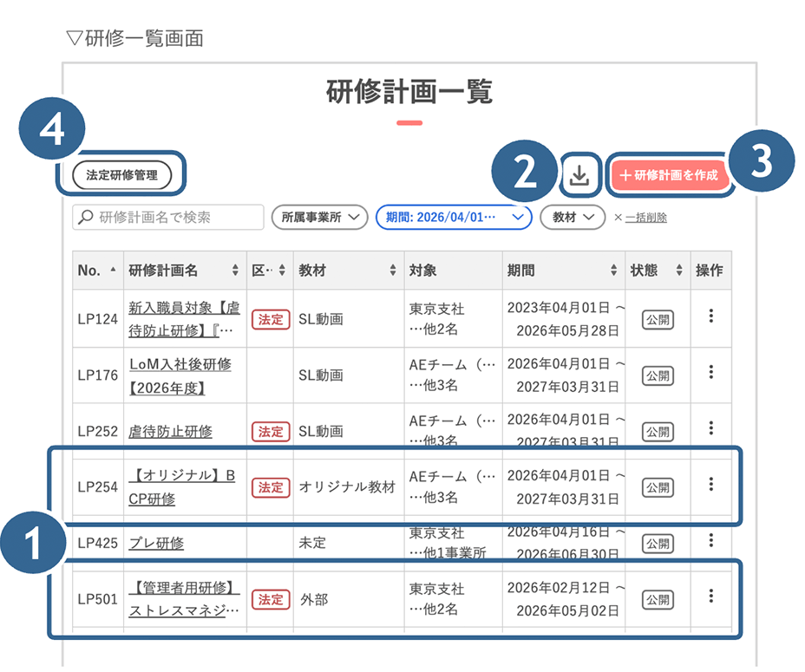Click the 操作 column header
805x672 pixels.
tap(711, 271)
